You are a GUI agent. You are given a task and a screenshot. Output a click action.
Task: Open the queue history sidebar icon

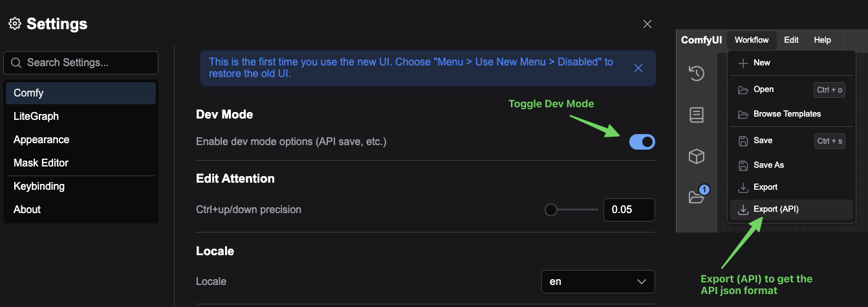696,73
